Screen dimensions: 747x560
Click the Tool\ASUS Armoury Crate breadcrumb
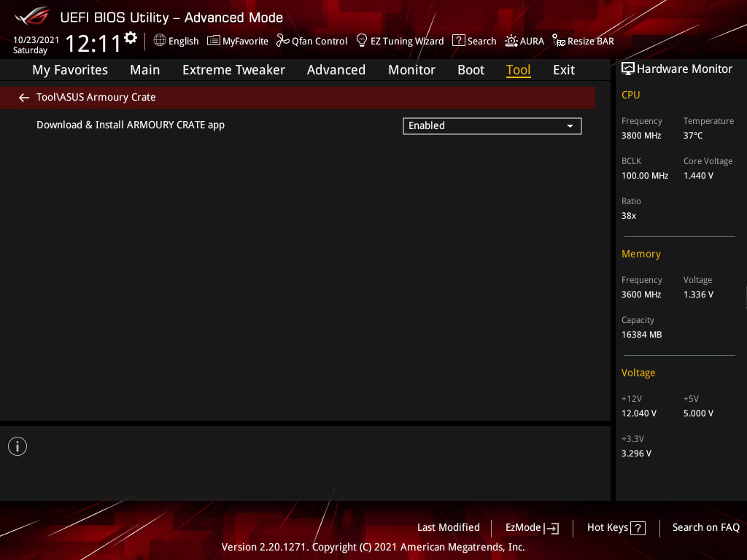coord(96,97)
